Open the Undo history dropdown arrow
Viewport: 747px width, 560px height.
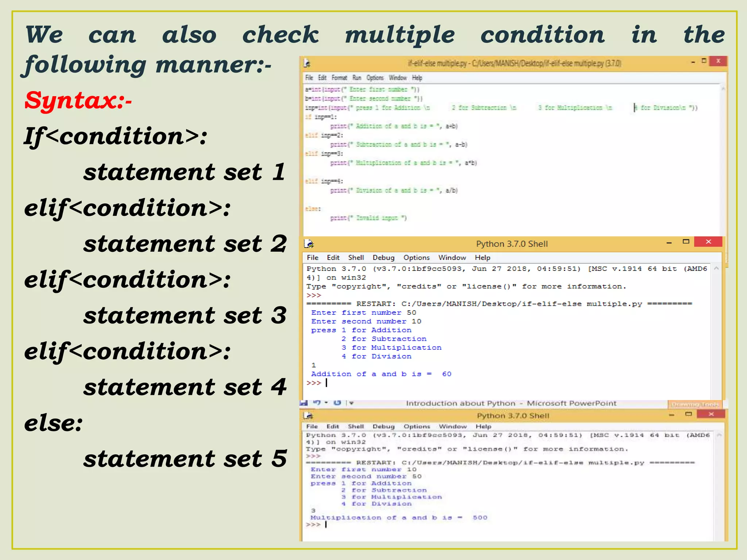point(326,403)
